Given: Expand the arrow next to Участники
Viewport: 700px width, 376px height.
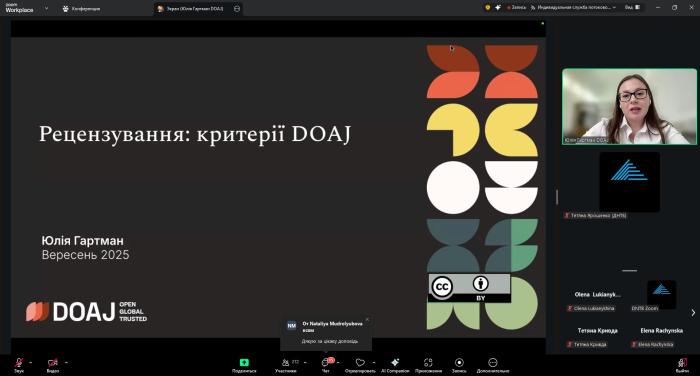Looking at the screenshot, I should (x=305, y=362).
